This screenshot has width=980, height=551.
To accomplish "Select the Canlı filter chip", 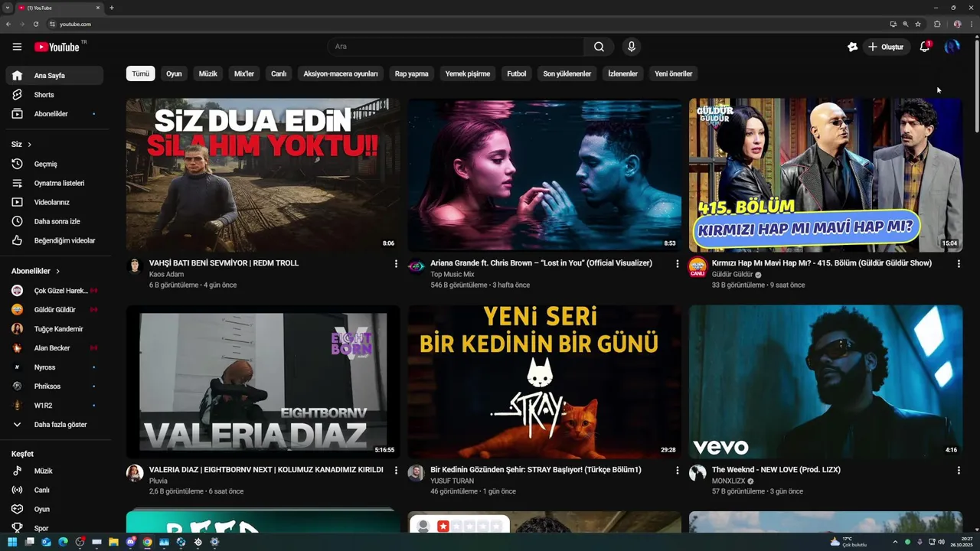I will tap(279, 73).
